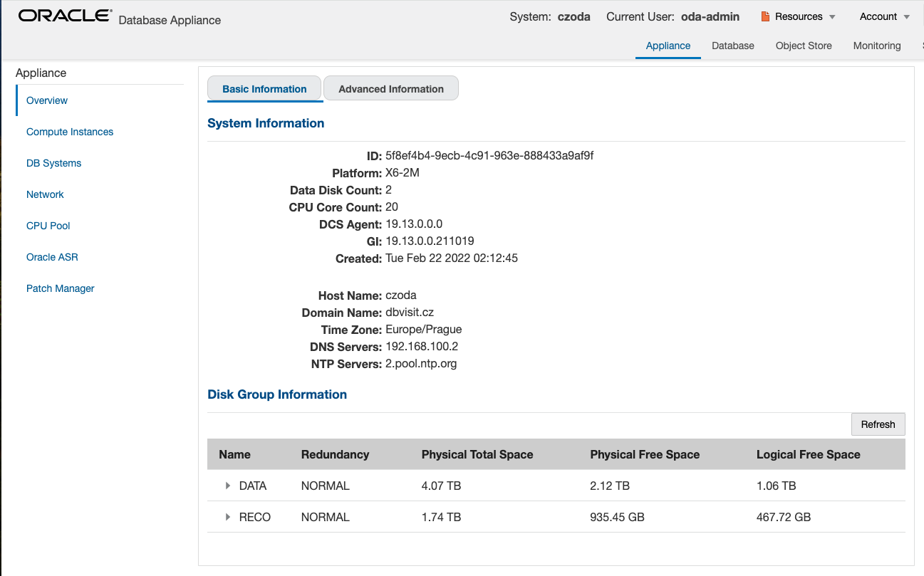Click the host name value czoda
Image resolution: width=924 pixels, height=576 pixels.
(x=401, y=295)
